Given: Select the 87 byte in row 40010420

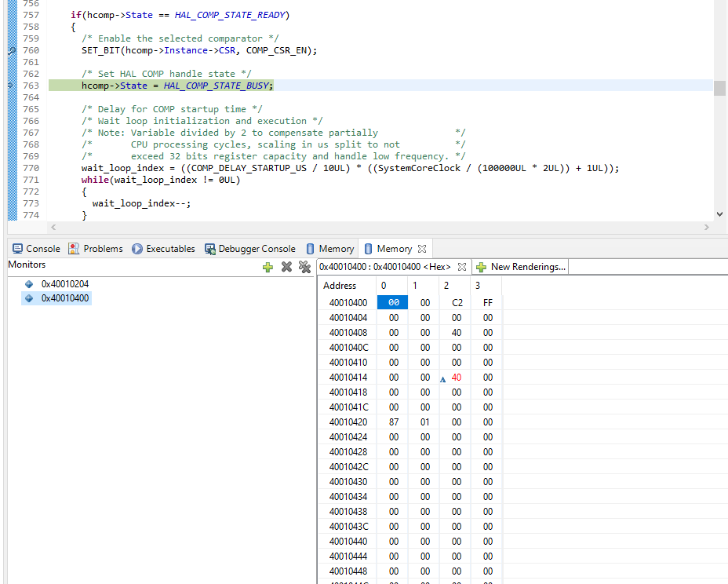Looking at the screenshot, I should 394,422.
